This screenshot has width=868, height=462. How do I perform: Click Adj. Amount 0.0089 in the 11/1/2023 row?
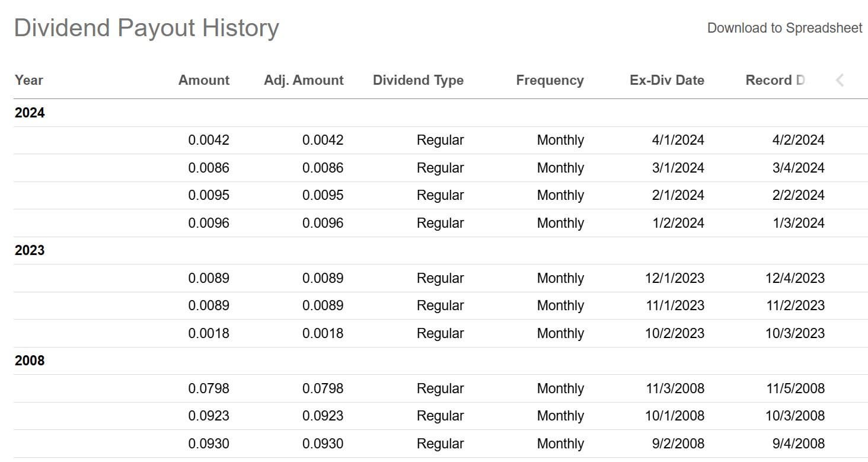(323, 305)
